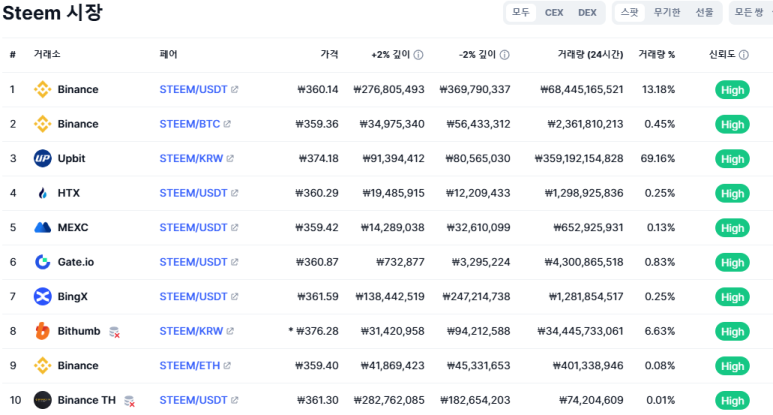
Task: Select the DEX filter tab
Action: point(587,12)
